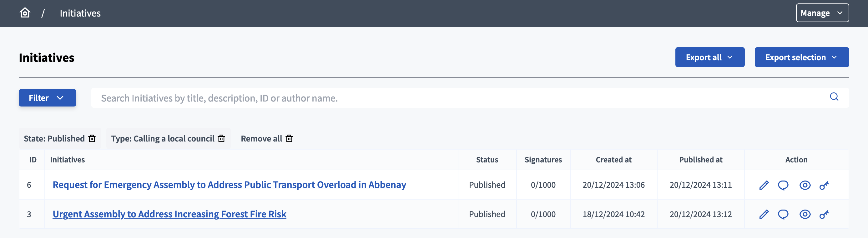
Task: Edit the Abbenay transport overload initiative
Action: coord(764,185)
